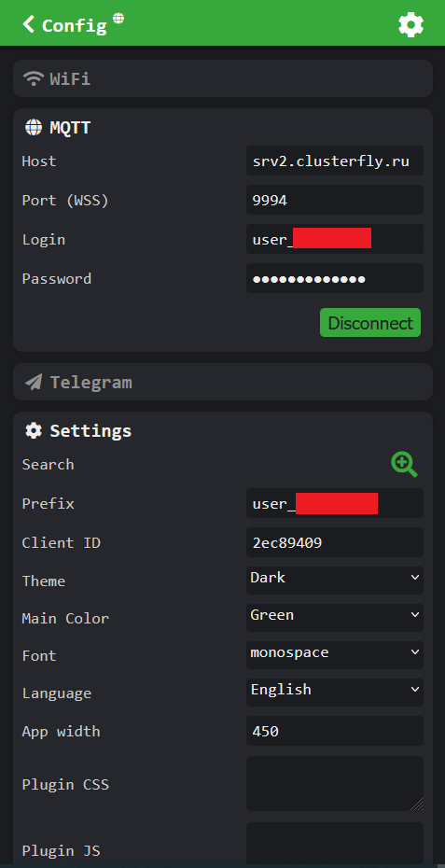This screenshot has width=445, height=868.
Task: Click the Host field with srv2.clusterfly.ru
Action: (x=334, y=161)
